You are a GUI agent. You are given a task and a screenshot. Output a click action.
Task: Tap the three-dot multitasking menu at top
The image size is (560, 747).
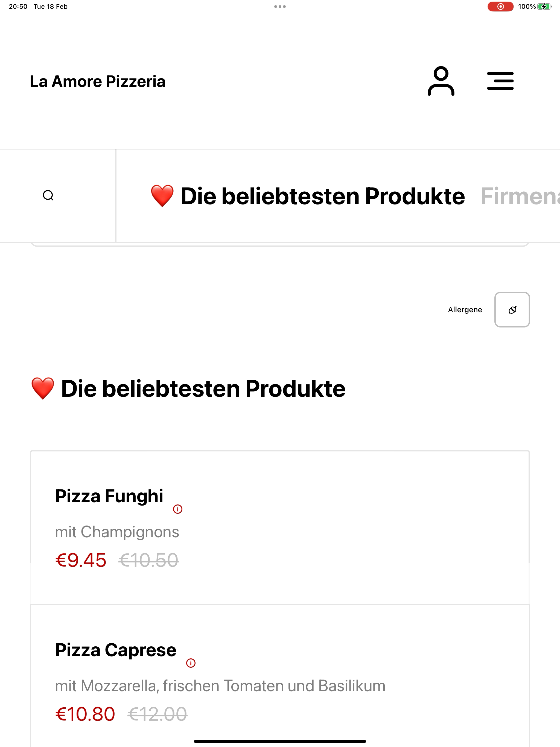coord(280,6)
